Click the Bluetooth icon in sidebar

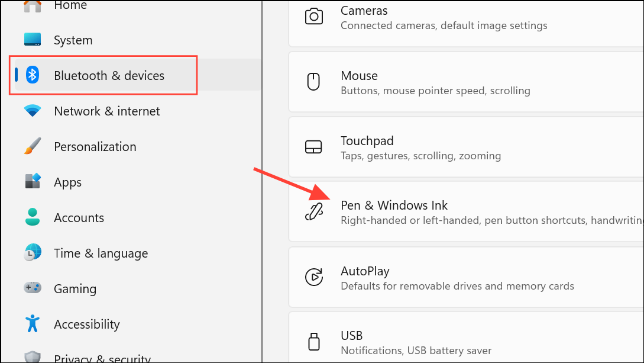(33, 75)
